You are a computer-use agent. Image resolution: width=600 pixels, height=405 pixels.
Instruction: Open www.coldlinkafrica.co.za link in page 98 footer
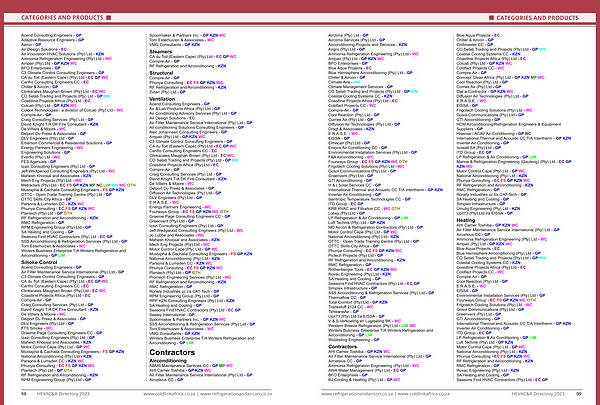pyautogui.click(x=169, y=394)
